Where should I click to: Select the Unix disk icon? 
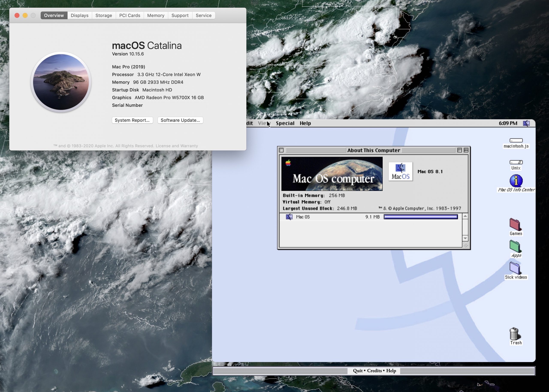[516, 162]
